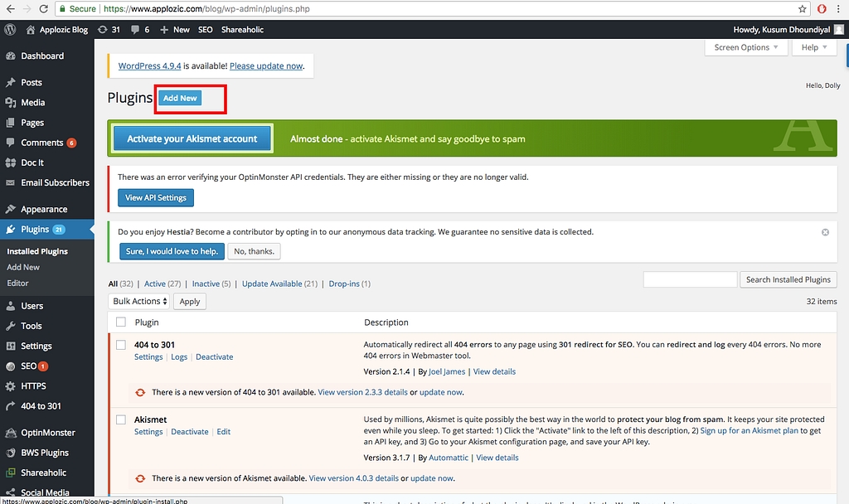
Task: Tick the Akismet plugin checkbox
Action: (x=121, y=420)
